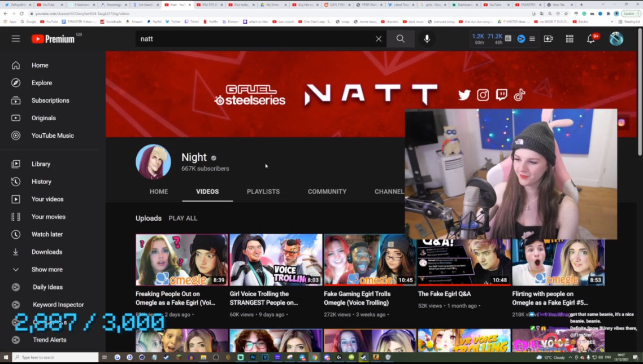Open Freaking People Out on Omegle thumbnail
Screen dimensions: 643x364
[x=182, y=260]
